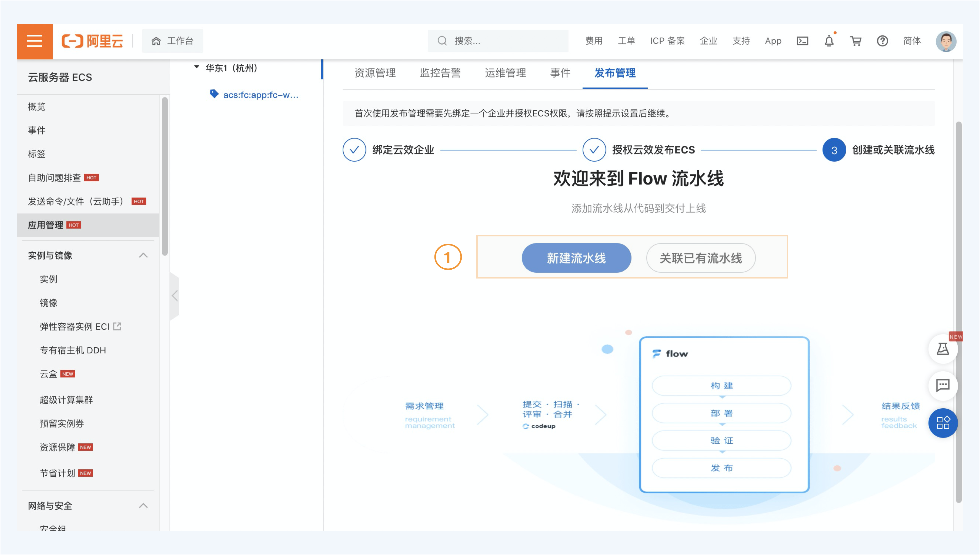
Task: Click the 新建流水线 button
Action: point(576,258)
